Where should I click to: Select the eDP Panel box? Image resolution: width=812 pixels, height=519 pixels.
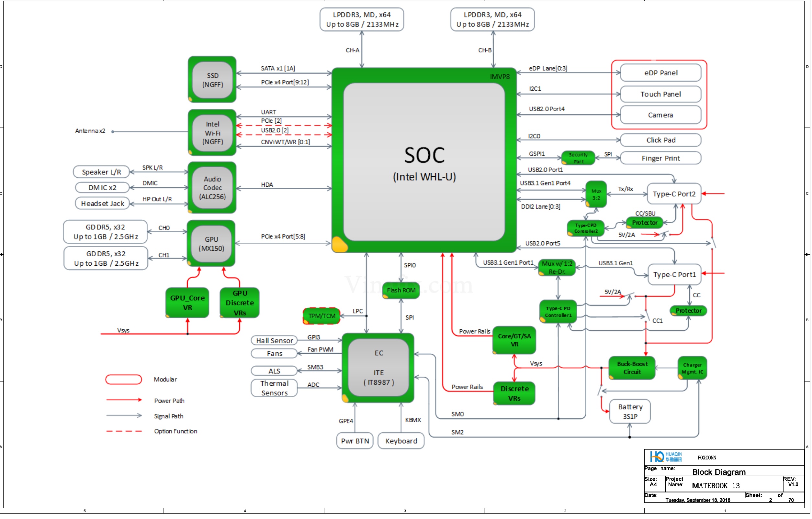660,73
